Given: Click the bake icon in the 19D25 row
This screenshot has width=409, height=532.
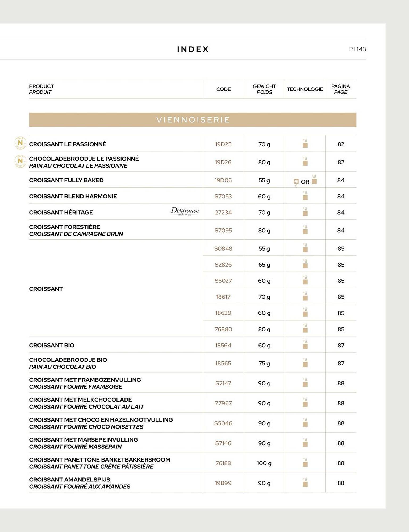Looking at the screenshot, I should (305, 143).
